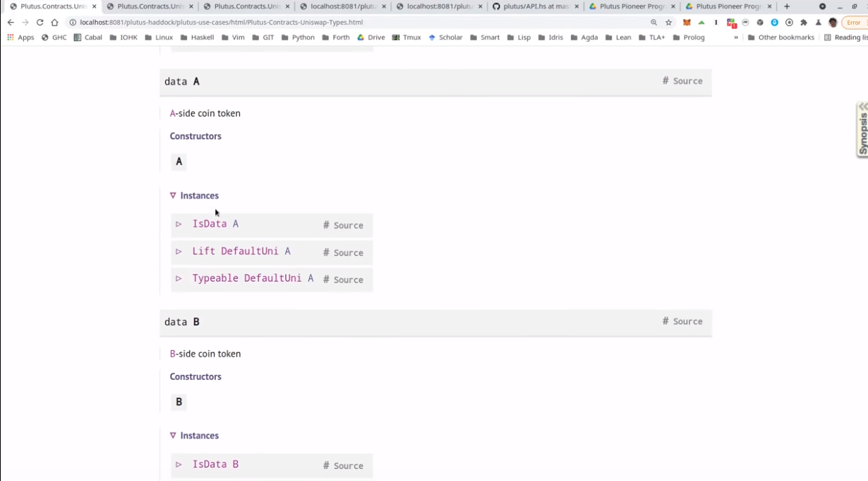
Task: Switch to the plutus/API.hs GitHub tab
Action: point(531,6)
